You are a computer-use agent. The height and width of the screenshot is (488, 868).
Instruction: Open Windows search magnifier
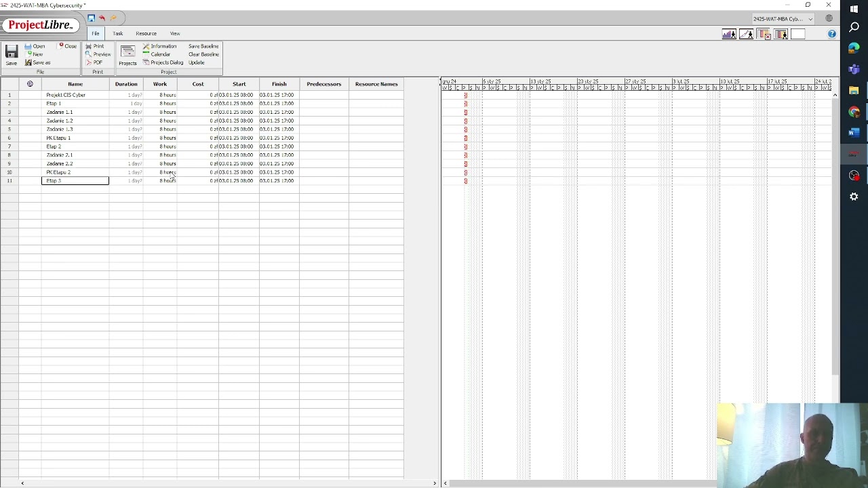click(854, 27)
